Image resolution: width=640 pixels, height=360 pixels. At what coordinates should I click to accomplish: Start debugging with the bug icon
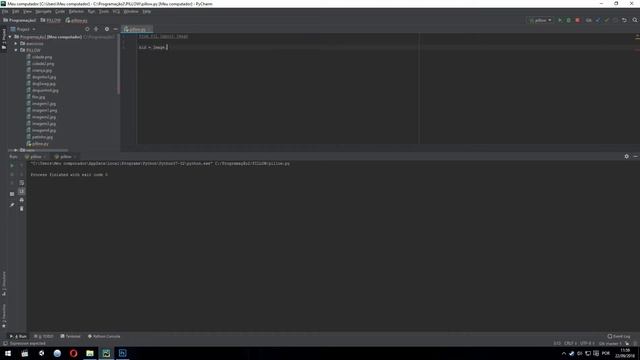(x=569, y=20)
